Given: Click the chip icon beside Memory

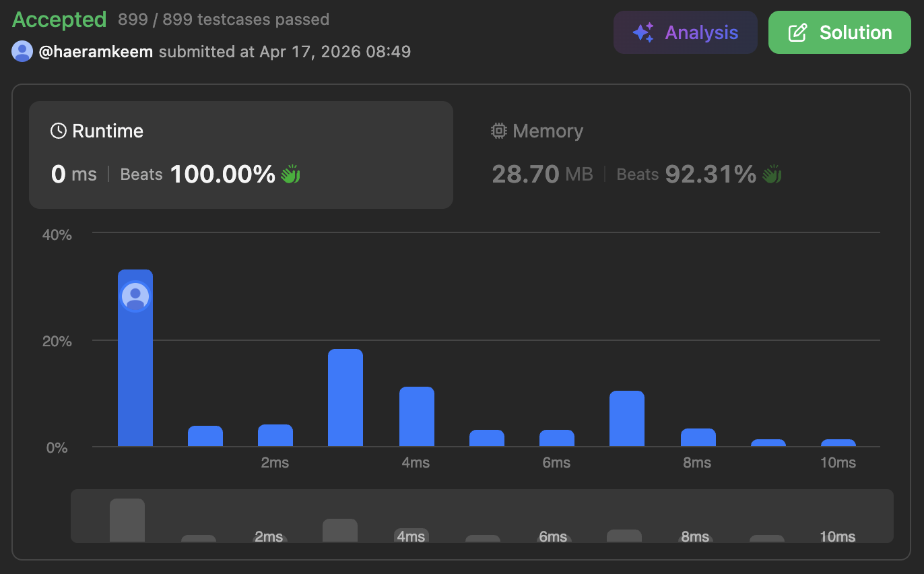Looking at the screenshot, I should 498,131.
